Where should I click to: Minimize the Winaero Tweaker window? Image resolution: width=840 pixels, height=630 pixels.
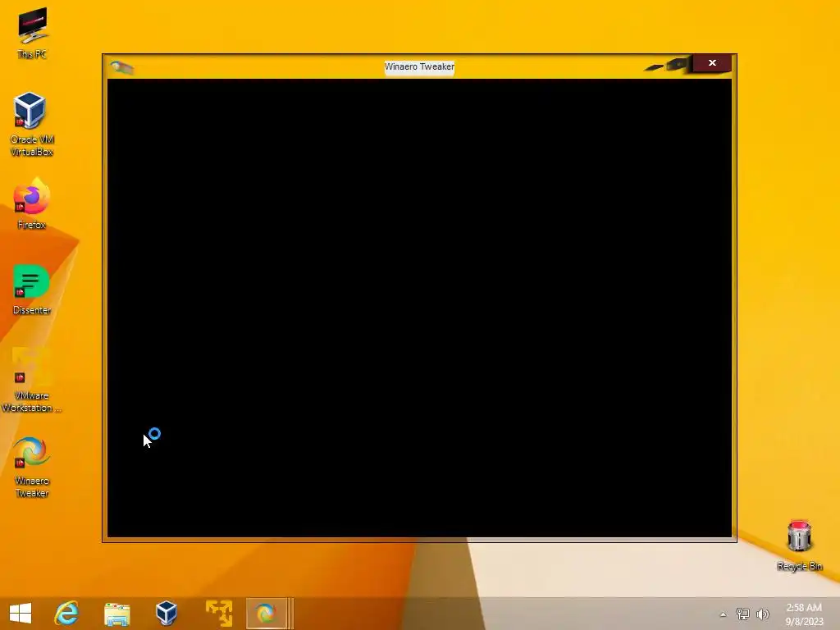(x=654, y=67)
